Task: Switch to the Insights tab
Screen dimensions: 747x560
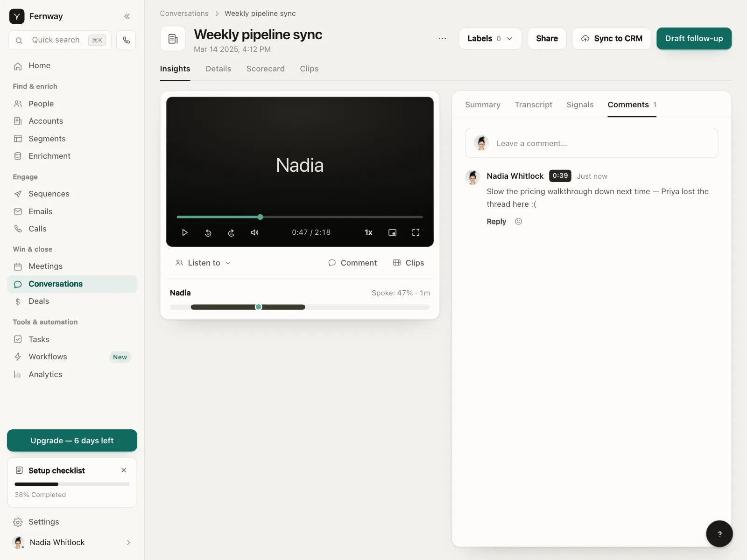Action: 175,69
